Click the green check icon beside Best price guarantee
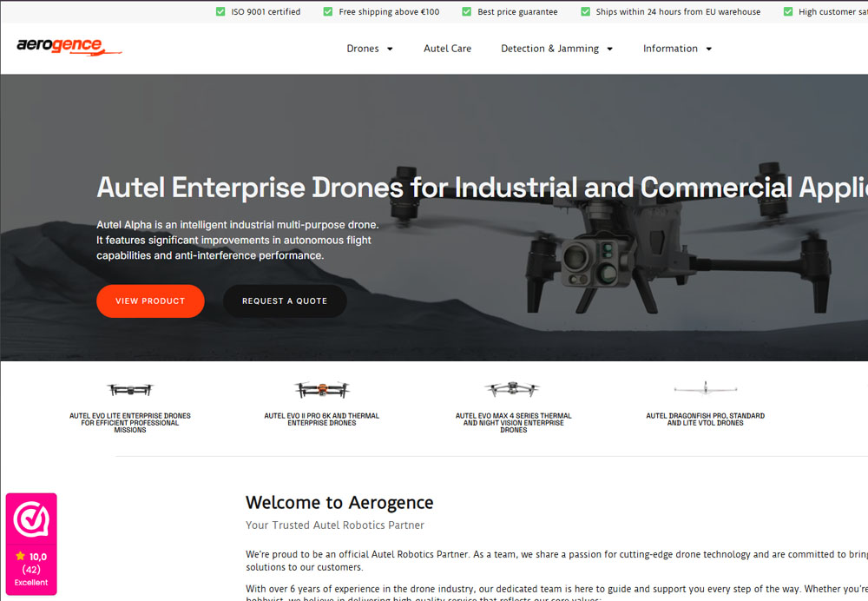 point(467,11)
